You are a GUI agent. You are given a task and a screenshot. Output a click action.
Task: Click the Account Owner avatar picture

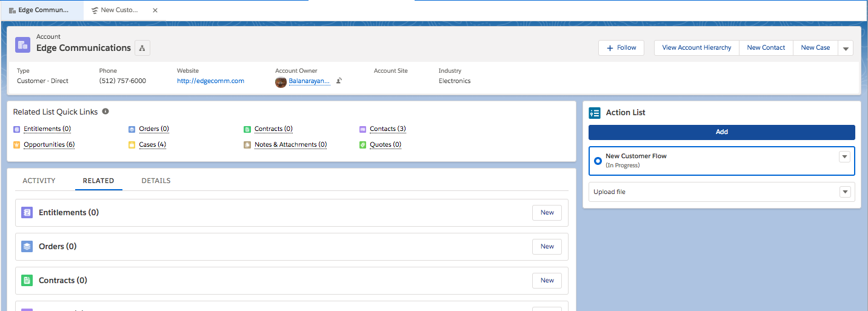click(281, 82)
